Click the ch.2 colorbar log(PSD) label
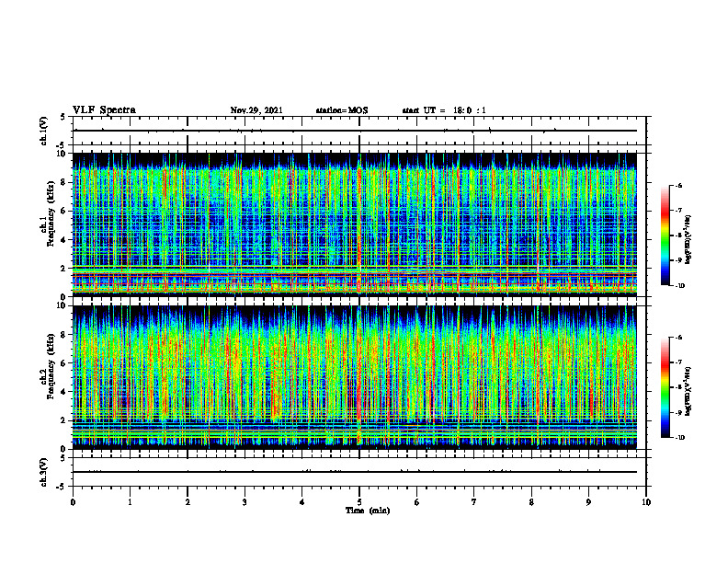The image size is (728, 563). [688, 391]
